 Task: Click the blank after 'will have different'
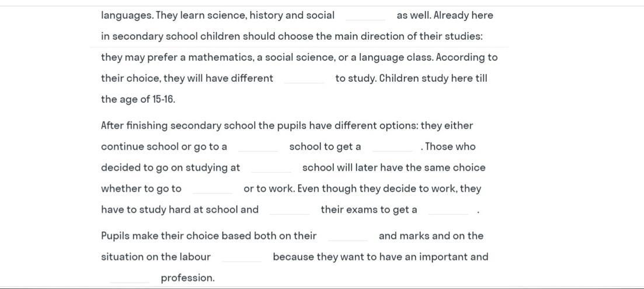pyautogui.click(x=304, y=78)
